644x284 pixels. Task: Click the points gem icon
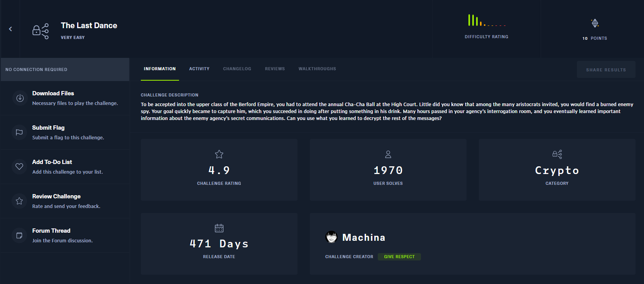pyautogui.click(x=595, y=23)
